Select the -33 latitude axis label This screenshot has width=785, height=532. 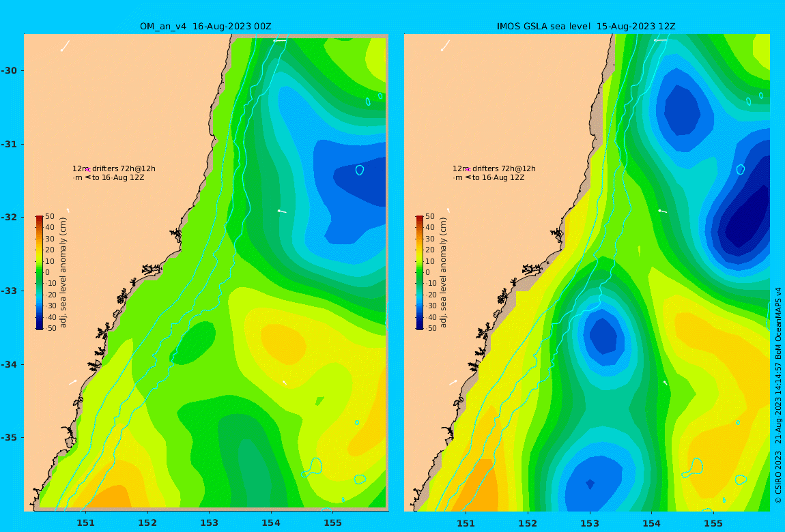pyautogui.click(x=9, y=291)
